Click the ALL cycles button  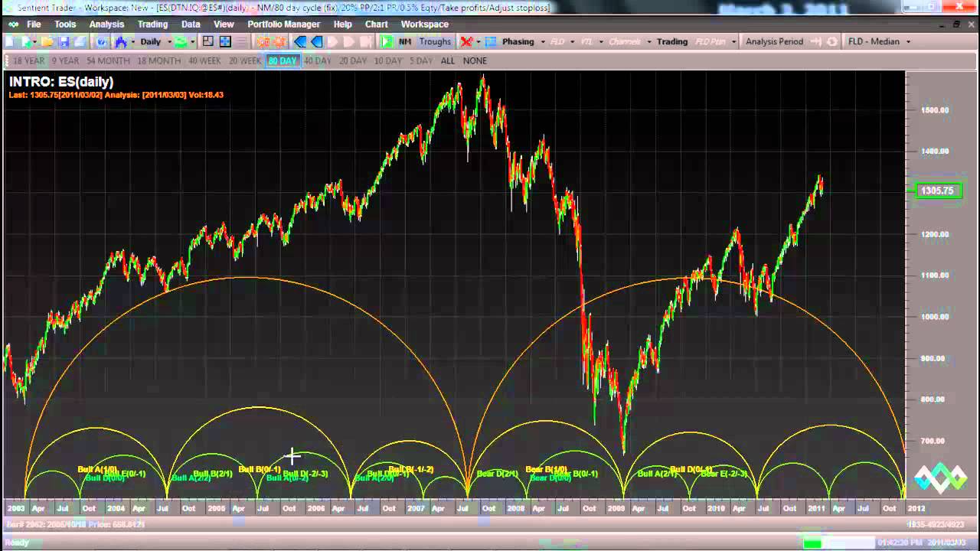(448, 60)
